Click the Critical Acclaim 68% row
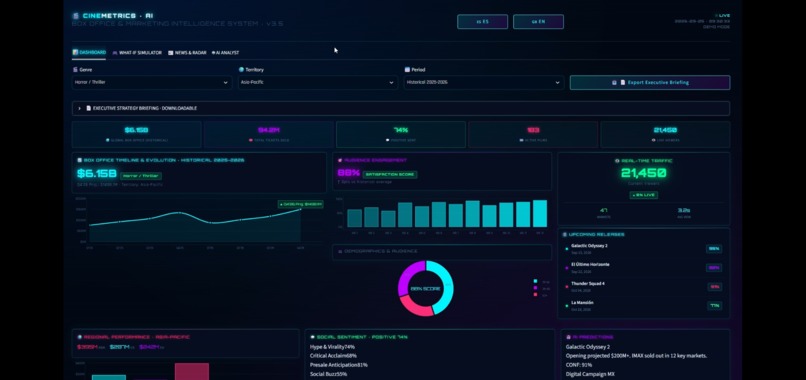The image size is (806, 380). [333, 356]
